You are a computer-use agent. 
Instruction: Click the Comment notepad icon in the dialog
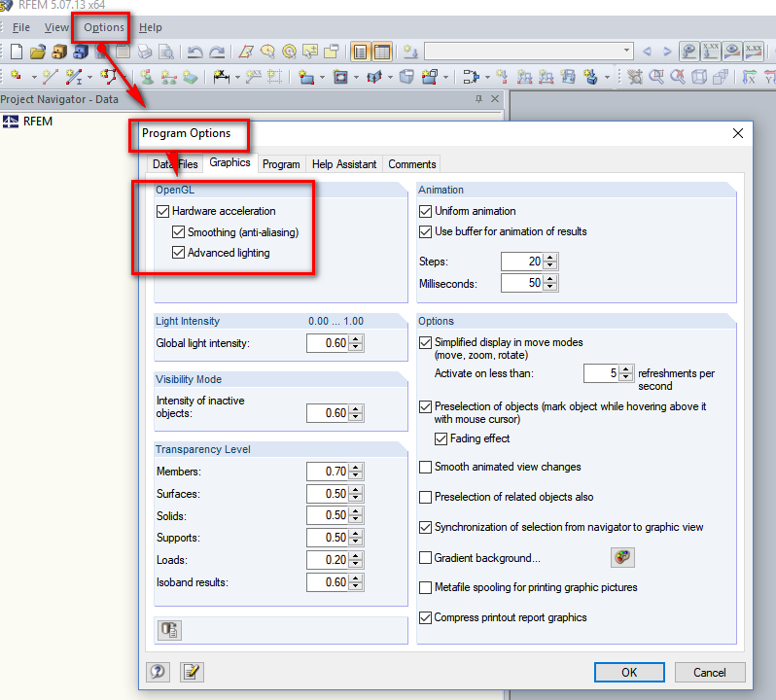[192, 672]
